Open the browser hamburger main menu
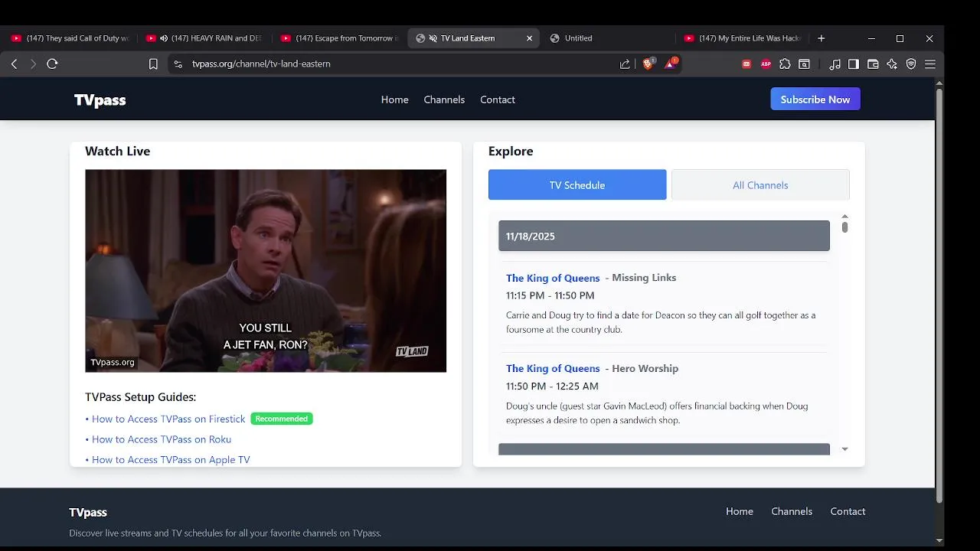This screenshot has height=551, width=980. pos(930,64)
